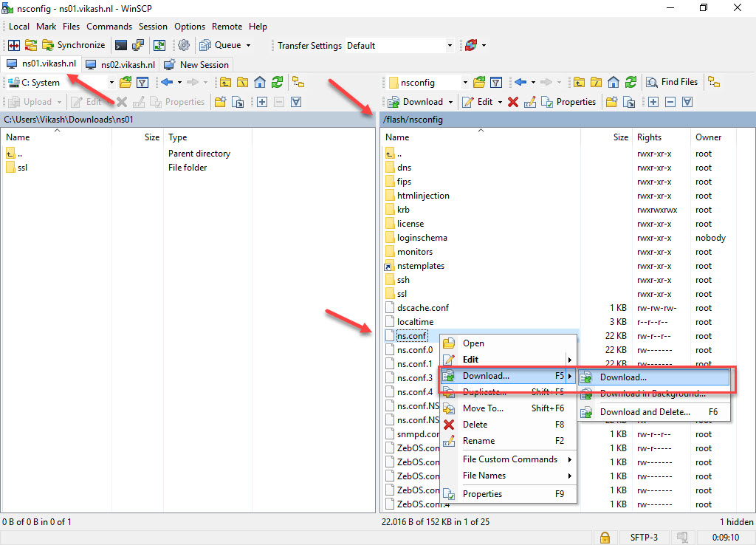
Task: Toggle the remote directory tree icon
Action: pos(714,83)
